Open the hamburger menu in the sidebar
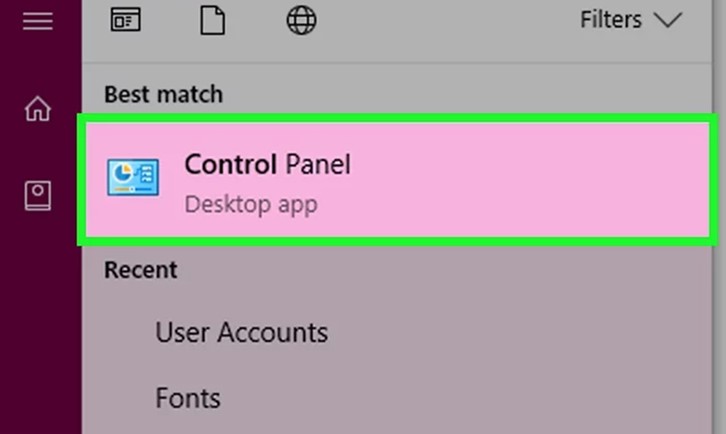Screen dimensions: 726x434 [37, 20]
